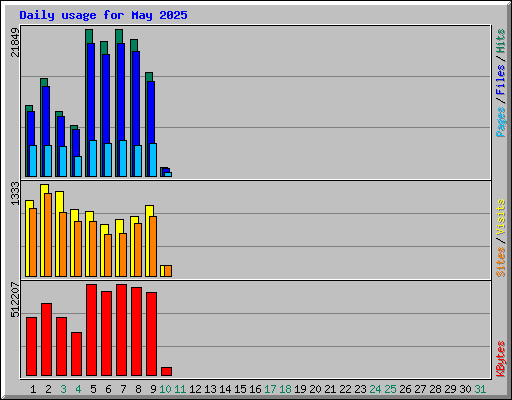Image resolution: width=512 pixels, height=400 pixels.
Task: Click day 1 label on x-axis
Action: click(x=33, y=389)
